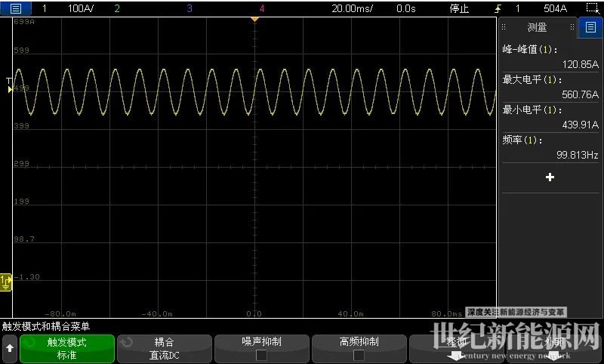Open the 耦合 直流DC coupling selector

click(164, 348)
